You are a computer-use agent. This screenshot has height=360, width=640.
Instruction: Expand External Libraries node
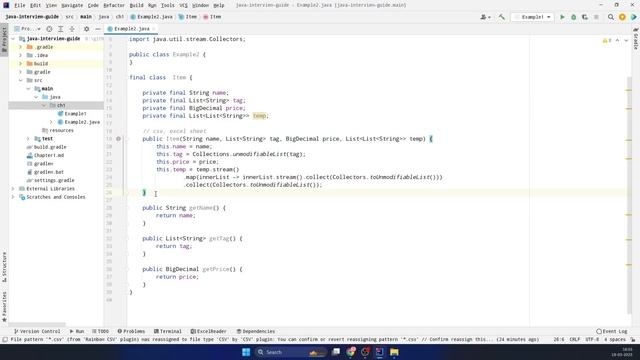pos(13,189)
